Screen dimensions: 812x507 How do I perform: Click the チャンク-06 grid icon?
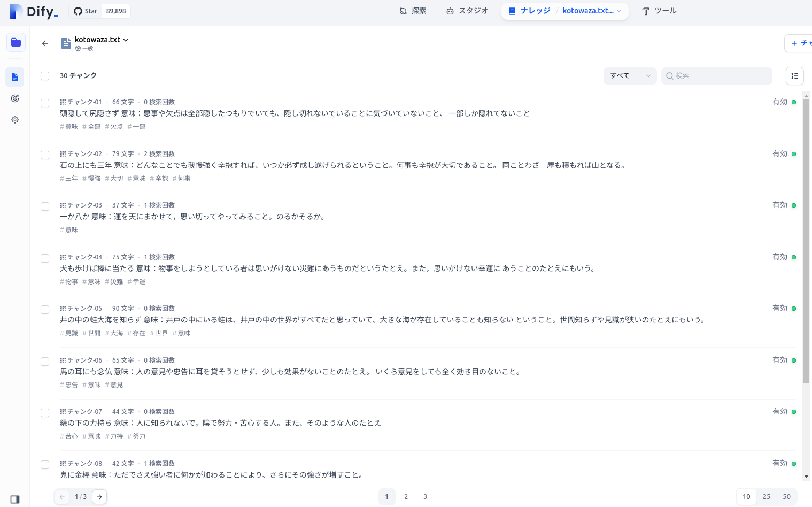[63, 360]
